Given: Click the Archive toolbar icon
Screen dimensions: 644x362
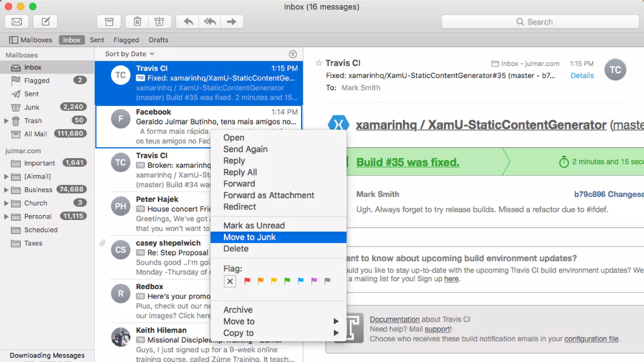Looking at the screenshot, I should pos(109,22).
